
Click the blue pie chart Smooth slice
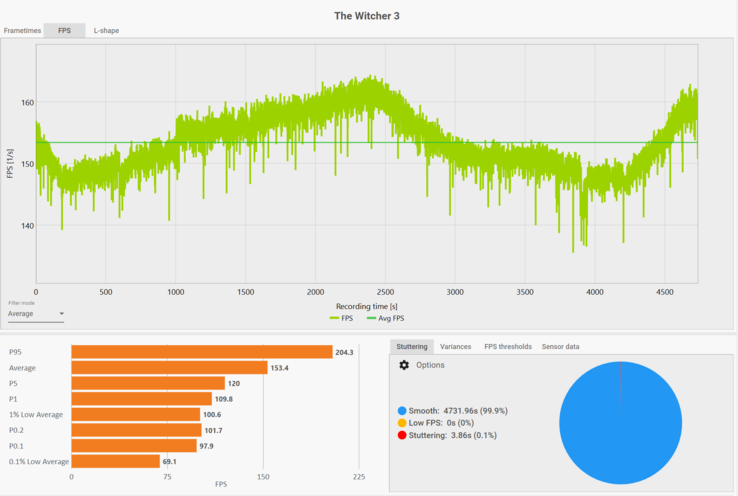coord(620,418)
